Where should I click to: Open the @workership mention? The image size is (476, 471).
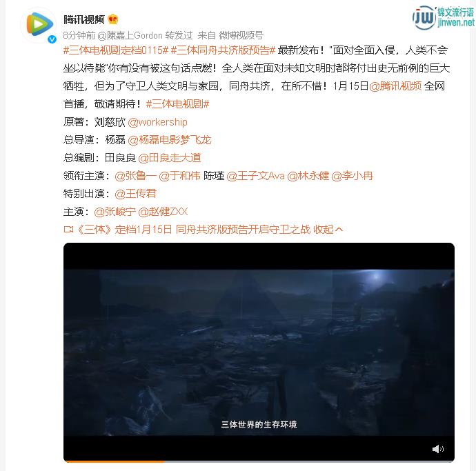point(157,122)
